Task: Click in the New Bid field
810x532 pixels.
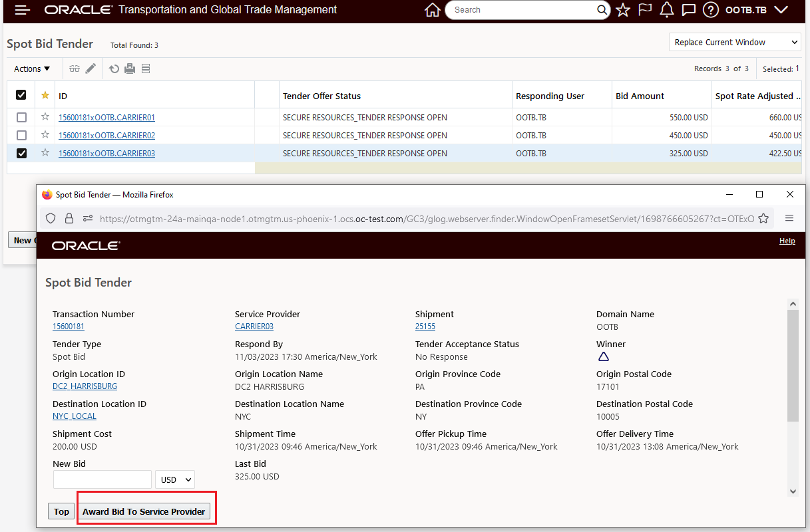Action: tap(102, 479)
